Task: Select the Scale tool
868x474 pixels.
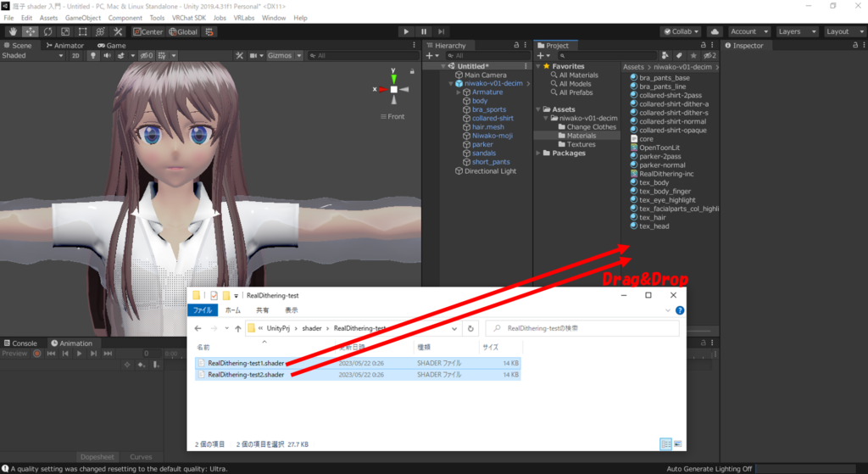Action: 65,31
